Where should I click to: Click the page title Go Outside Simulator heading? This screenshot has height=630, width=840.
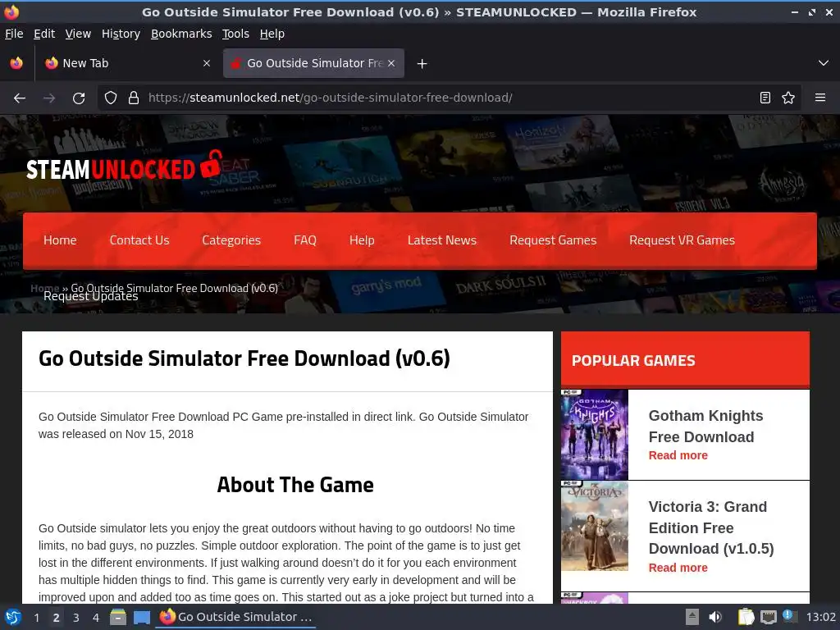click(x=244, y=358)
